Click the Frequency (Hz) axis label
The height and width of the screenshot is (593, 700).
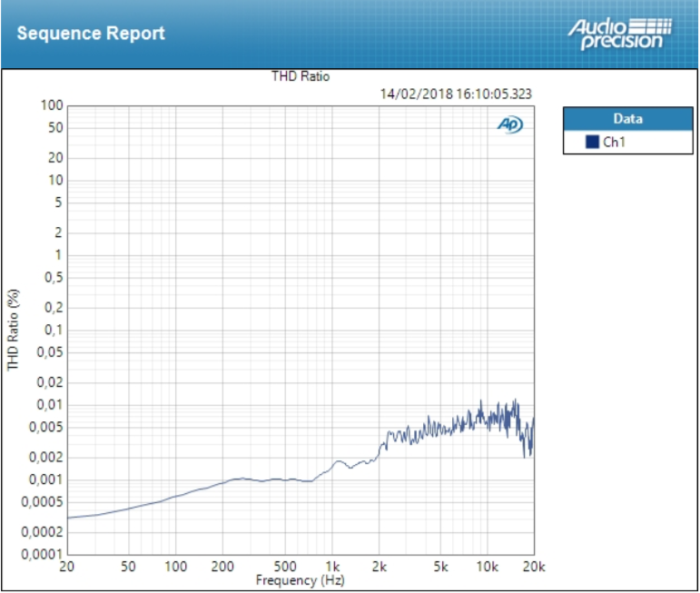click(x=301, y=580)
